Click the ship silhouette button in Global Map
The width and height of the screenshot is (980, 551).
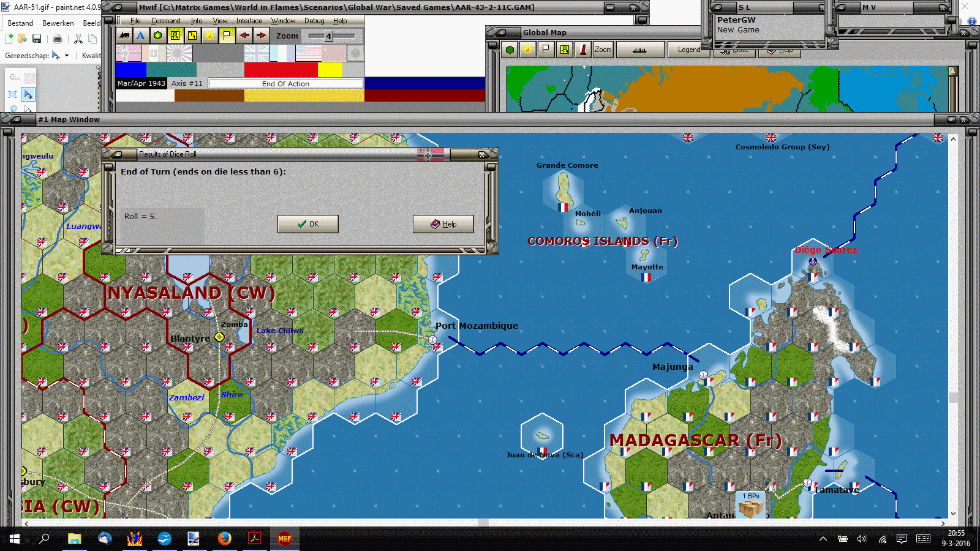pyautogui.click(x=640, y=50)
